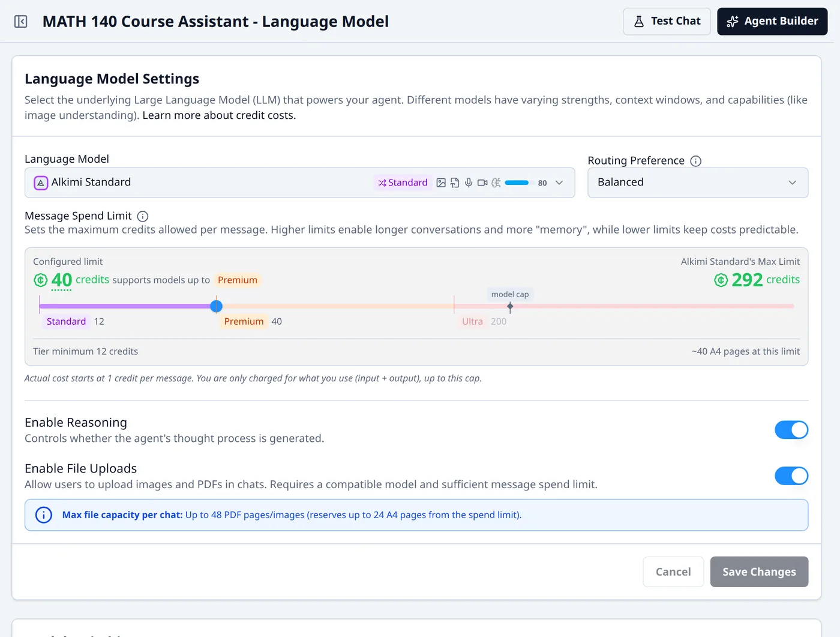The width and height of the screenshot is (840, 637).
Task: Click the '~40 A4 pages at this limit' text
Action: tap(746, 352)
